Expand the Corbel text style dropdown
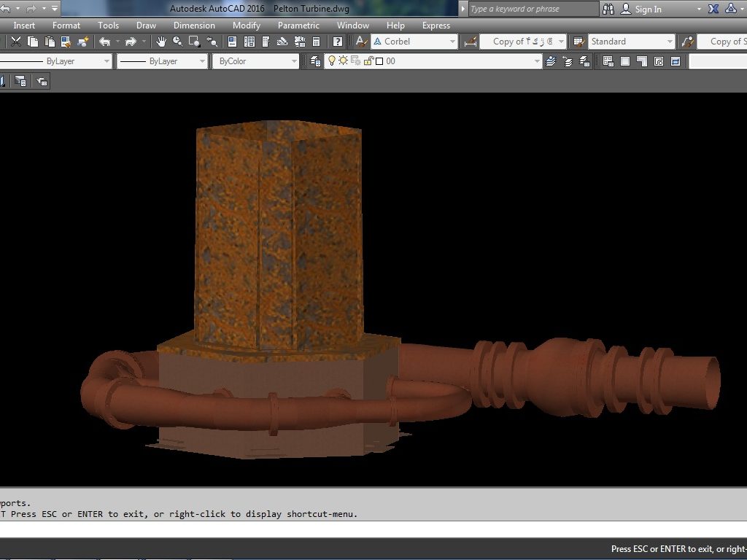Image resolution: width=747 pixels, height=560 pixels. click(x=452, y=42)
